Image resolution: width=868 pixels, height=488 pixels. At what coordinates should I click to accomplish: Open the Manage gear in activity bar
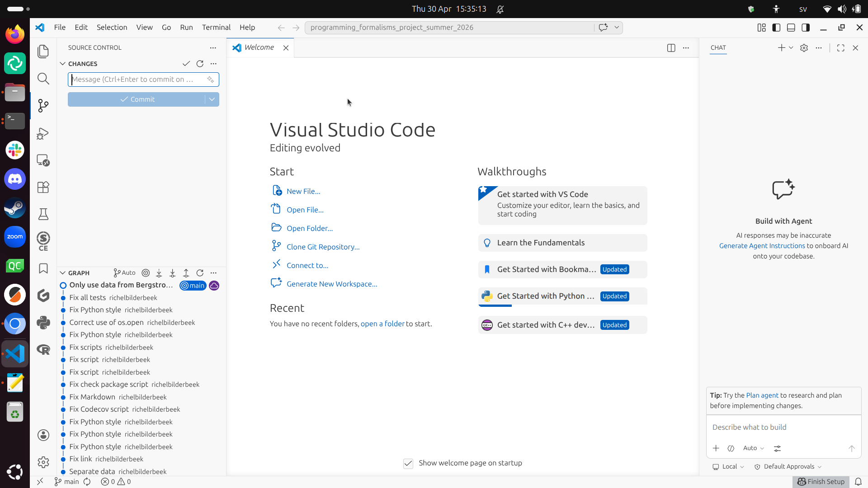pos(43,462)
